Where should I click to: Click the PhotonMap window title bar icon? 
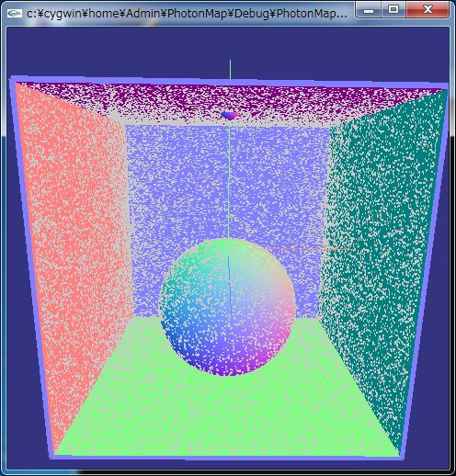pyautogui.click(x=15, y=13)
